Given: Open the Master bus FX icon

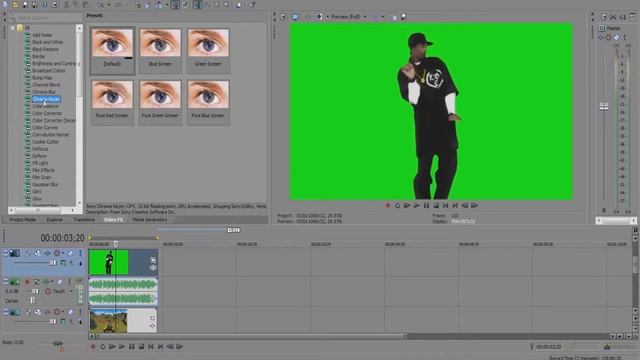Looking at the screenshot, I should point(601,37).
